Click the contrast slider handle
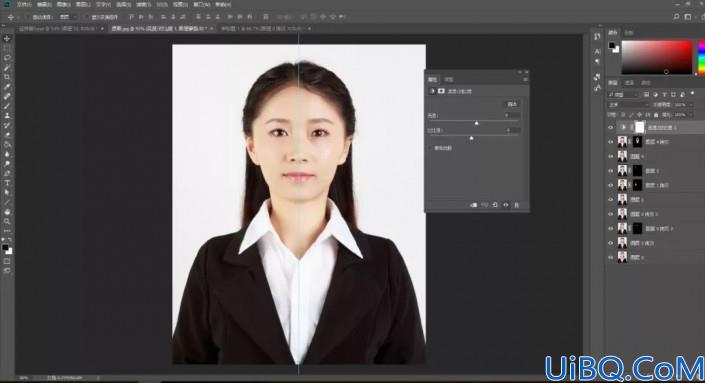The width and height of the screenshot is (705, 383). [x=472, y=138]
